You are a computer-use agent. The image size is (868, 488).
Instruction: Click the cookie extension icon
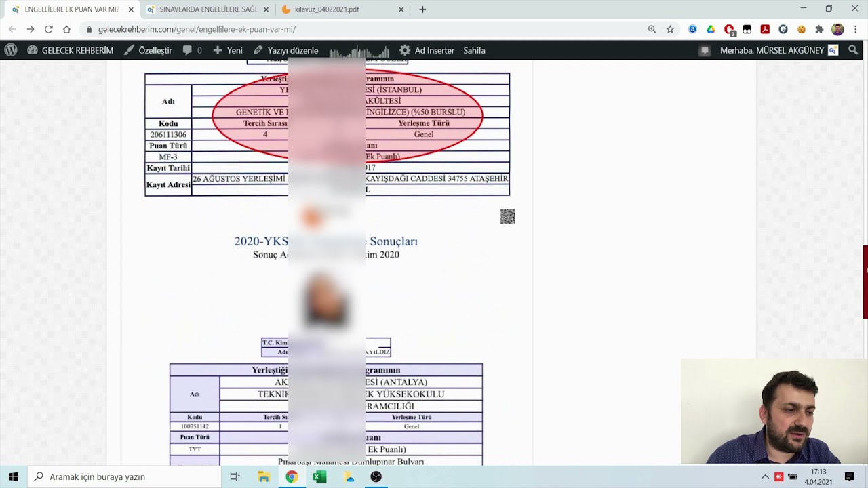pos(801,29)
